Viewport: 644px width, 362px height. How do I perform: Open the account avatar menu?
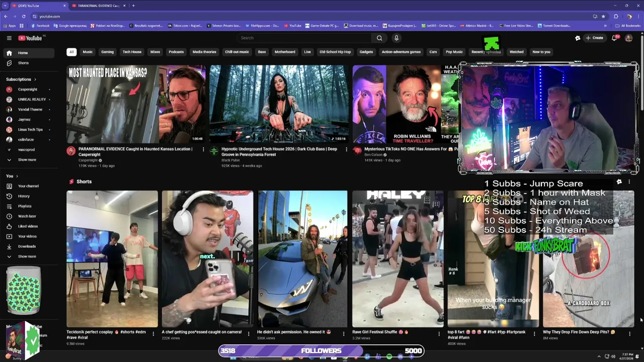click(x=629, y=38)
